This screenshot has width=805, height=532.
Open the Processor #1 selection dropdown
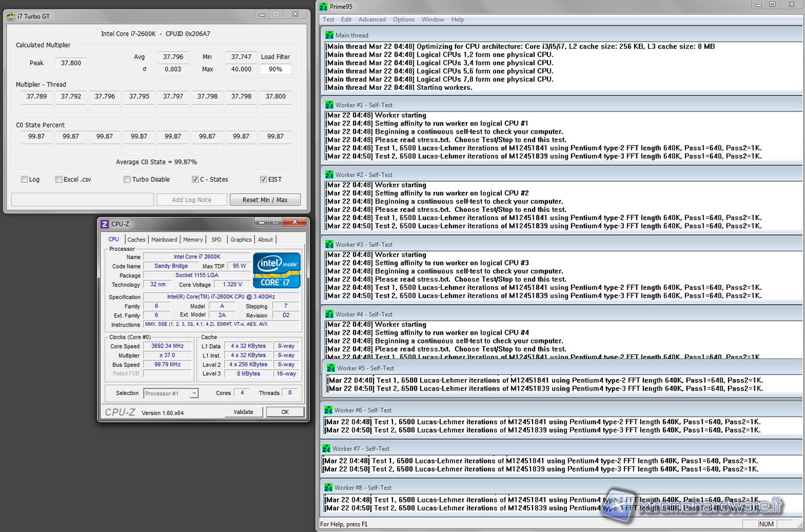(x=170, y=393)
